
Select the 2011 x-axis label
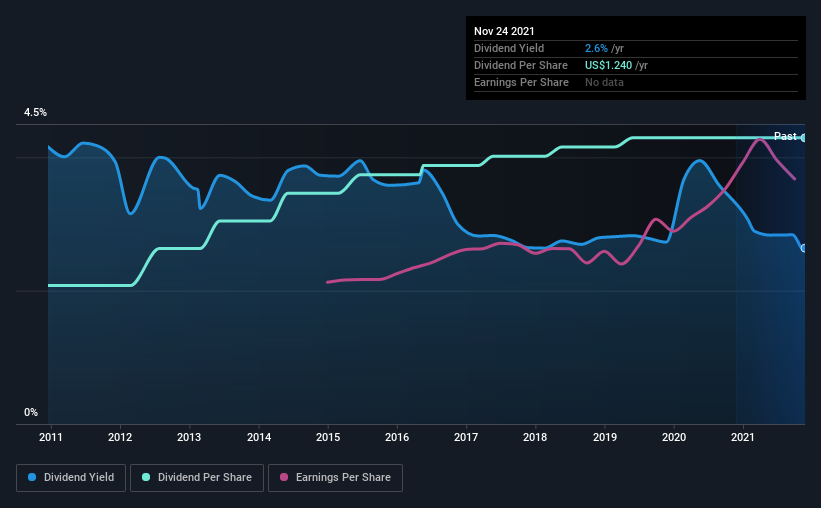tap(51, 437)
